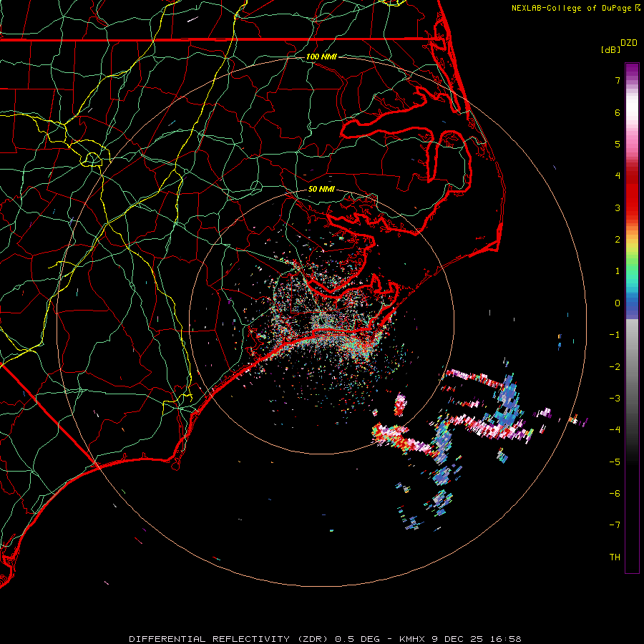Click the 4 value on the color scale
The width and height of the screenshot is (644, 644).
pos(618,176)
